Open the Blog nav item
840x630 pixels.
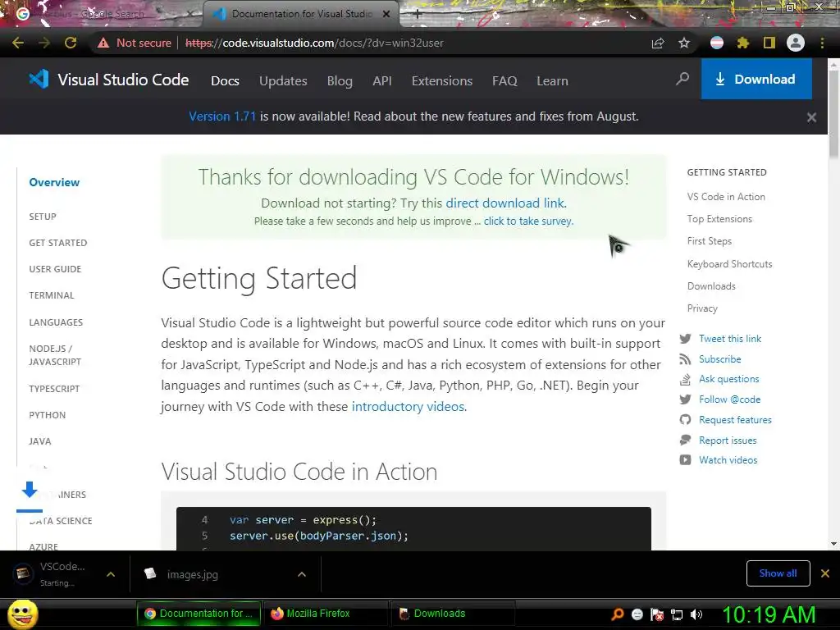click(x=340, y=81)
